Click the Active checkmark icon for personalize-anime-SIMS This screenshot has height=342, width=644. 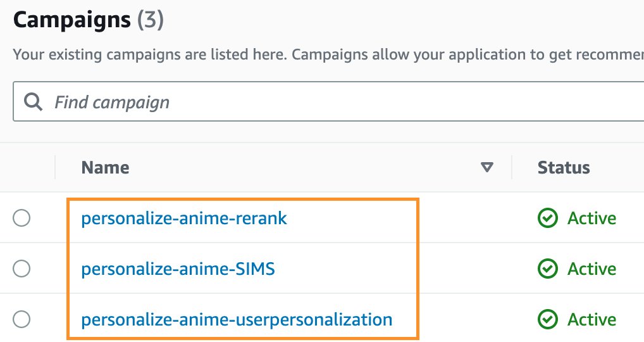(x=547, y=269)
